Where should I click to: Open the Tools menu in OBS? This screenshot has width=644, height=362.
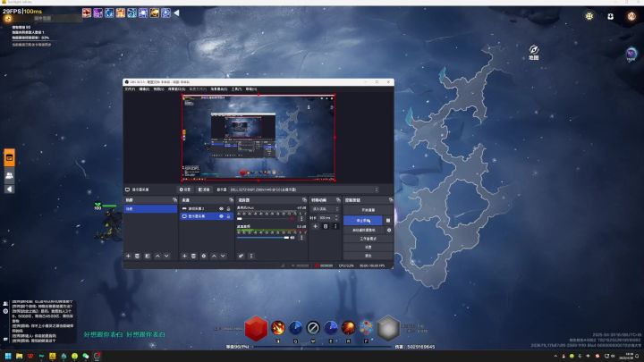pos(236,89)
